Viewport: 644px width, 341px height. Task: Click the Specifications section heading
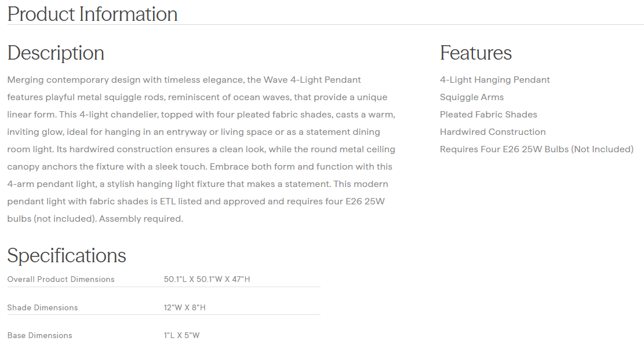point(67,255)
